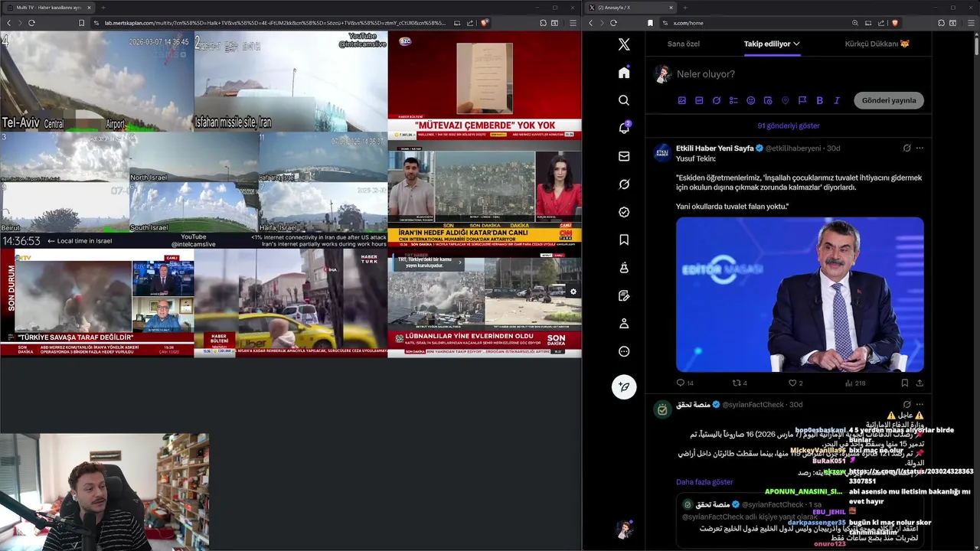980x551 pixels.
Task: Open Brave main menu in X window
Action: (x=969, y=23)
